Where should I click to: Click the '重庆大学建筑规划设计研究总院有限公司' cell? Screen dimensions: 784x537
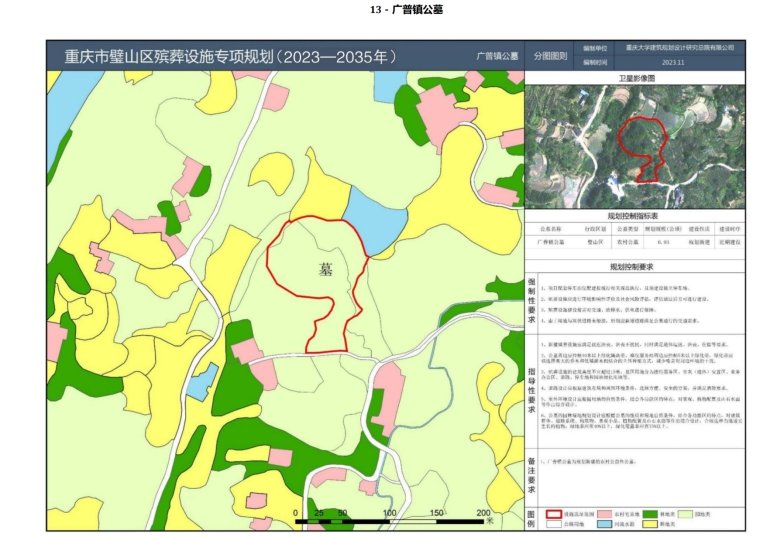click(680, 48)
